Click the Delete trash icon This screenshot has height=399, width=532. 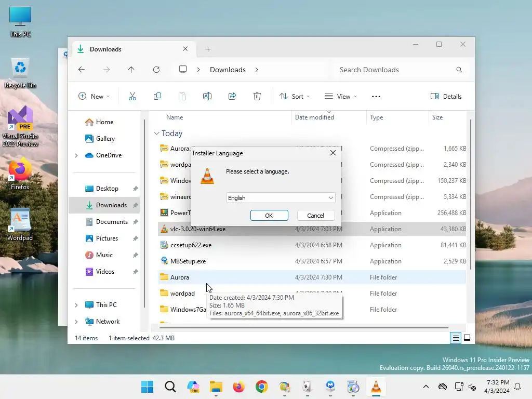257,96
